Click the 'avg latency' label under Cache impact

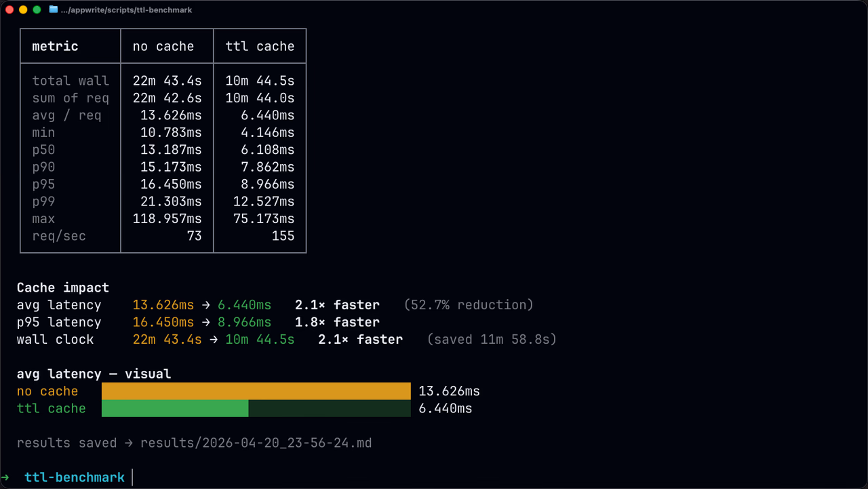click(x=59, y=305)
